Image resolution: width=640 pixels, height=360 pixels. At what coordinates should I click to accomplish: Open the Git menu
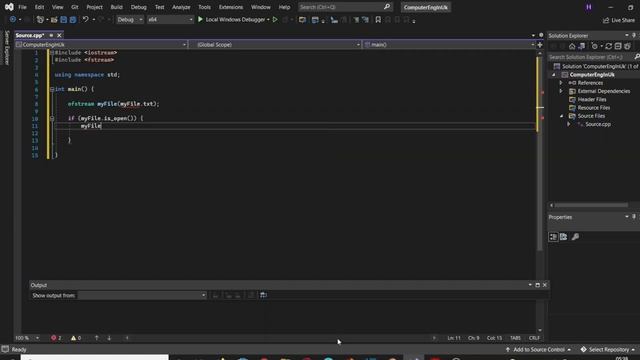click(x=75, y=7)
